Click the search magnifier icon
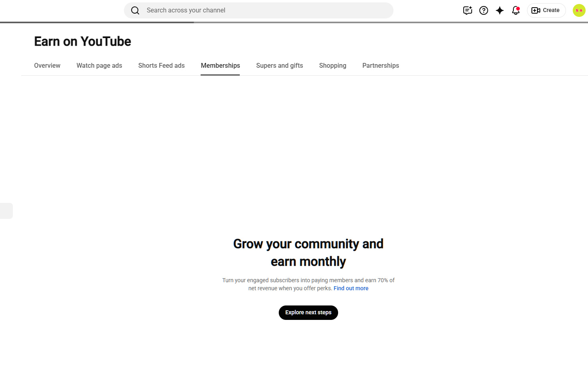 click(x=135, y=10)
